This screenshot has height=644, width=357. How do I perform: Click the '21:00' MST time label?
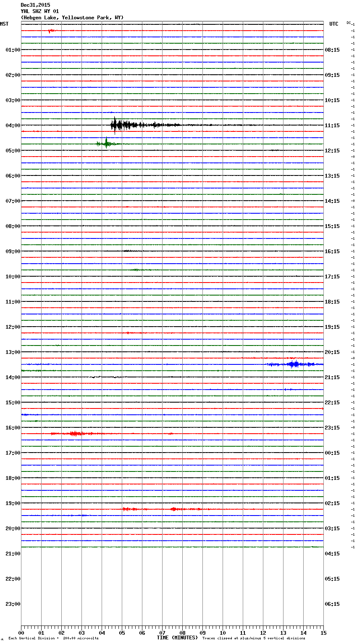[x=13, y=554]
